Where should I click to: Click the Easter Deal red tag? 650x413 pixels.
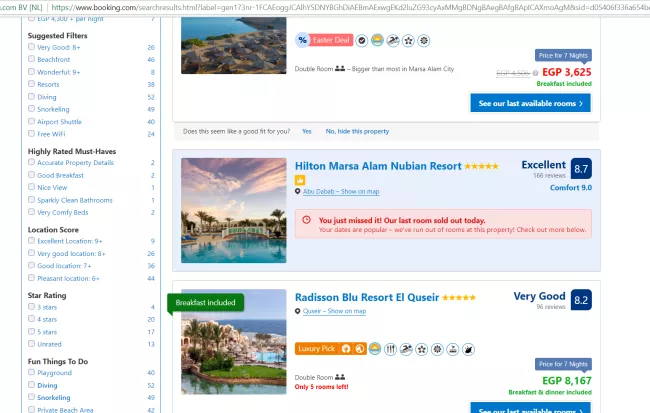tap(331, 40)
